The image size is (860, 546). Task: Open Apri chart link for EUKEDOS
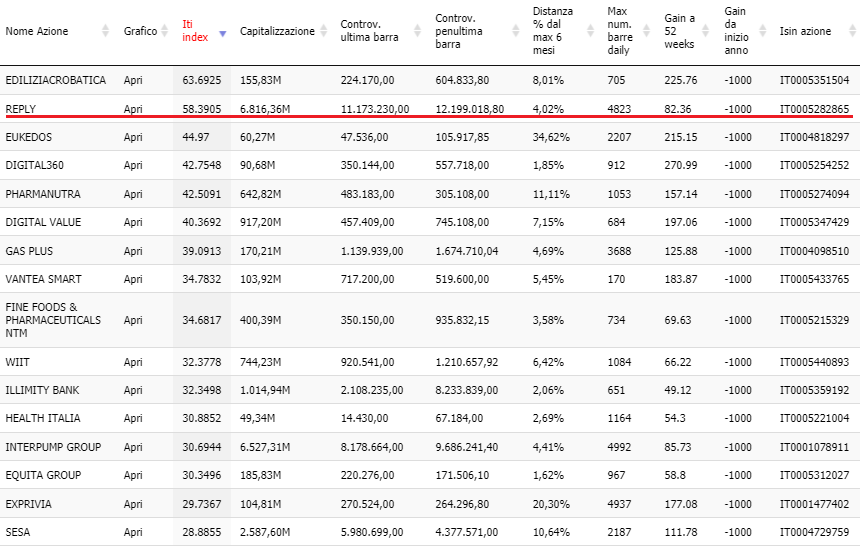pos(133,137)
